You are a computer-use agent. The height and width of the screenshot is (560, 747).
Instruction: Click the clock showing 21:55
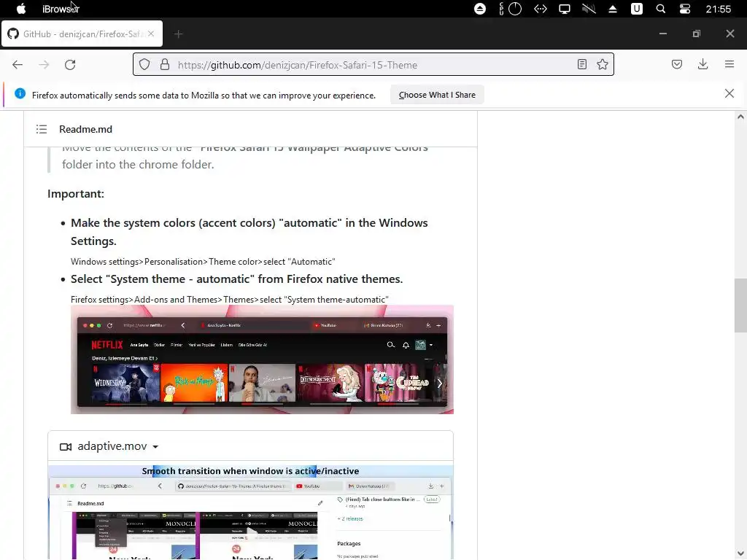tap(718, 9)
